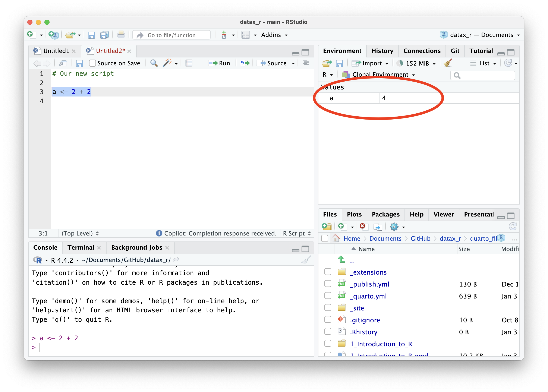The image size is (548, 392).
Task: Click the re-run previous code icon
Action: click(245, 63)
